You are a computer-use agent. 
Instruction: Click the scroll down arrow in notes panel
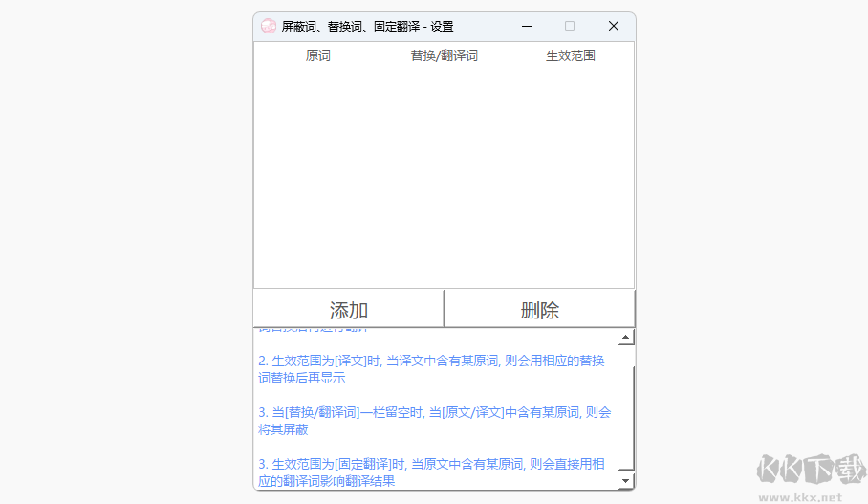(x=625, y=481)
